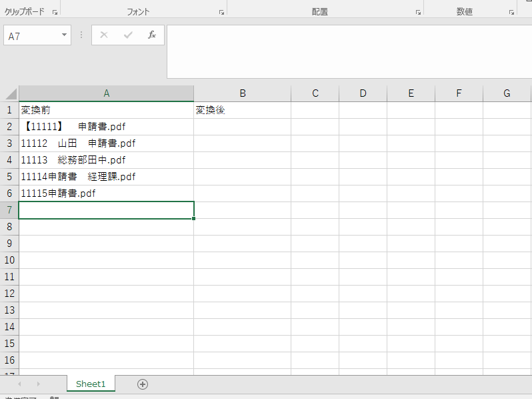Select column A header
The height and width of the screenshot is (399, 532).
click(x=106, y=93)
